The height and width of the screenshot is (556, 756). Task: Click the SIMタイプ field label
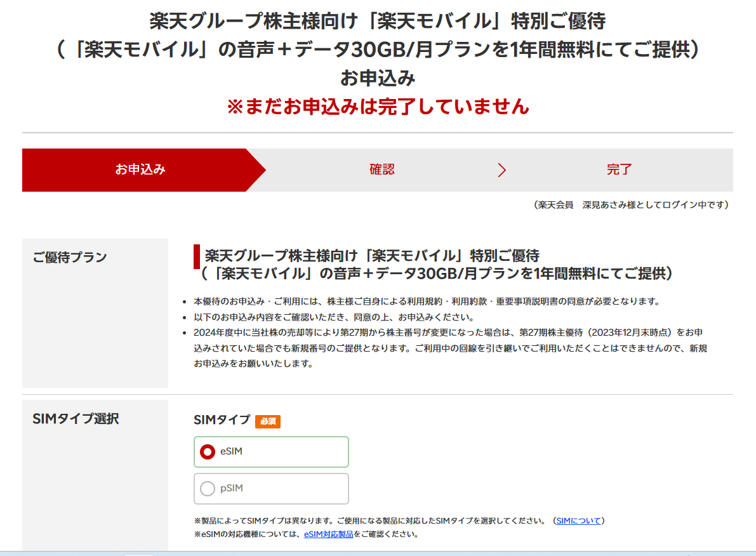pyautogui.click(x=222, y=420)
